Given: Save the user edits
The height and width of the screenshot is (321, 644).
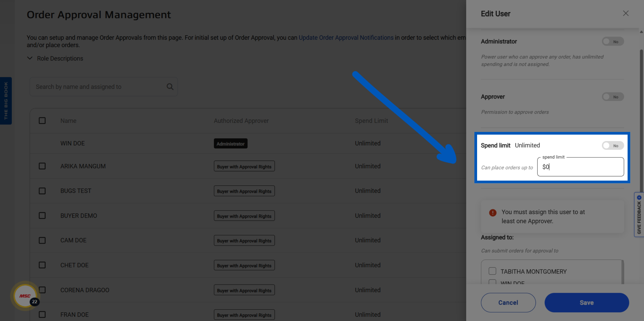Looking at the screenshot, I should (x=587, y=302).
